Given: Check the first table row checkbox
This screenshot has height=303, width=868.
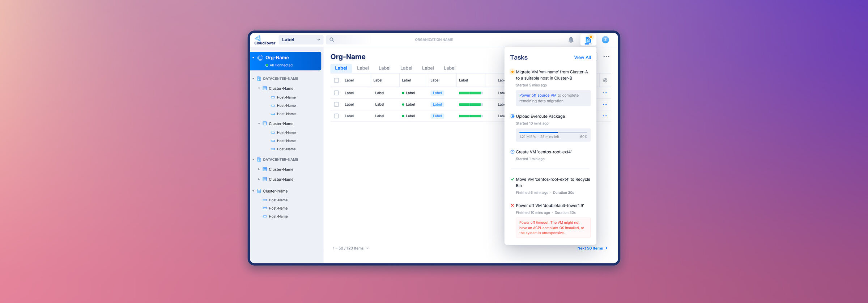Looking at the screenshot, I should (336, 93).
